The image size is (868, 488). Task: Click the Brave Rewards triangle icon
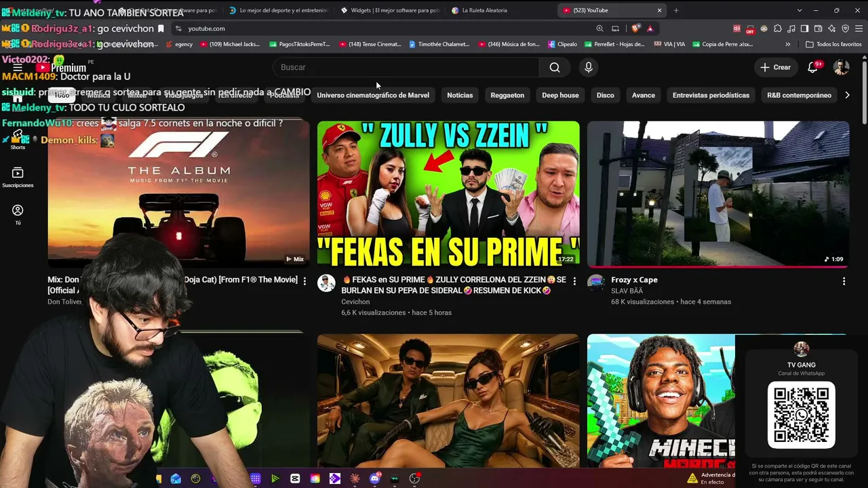[650, 28]
